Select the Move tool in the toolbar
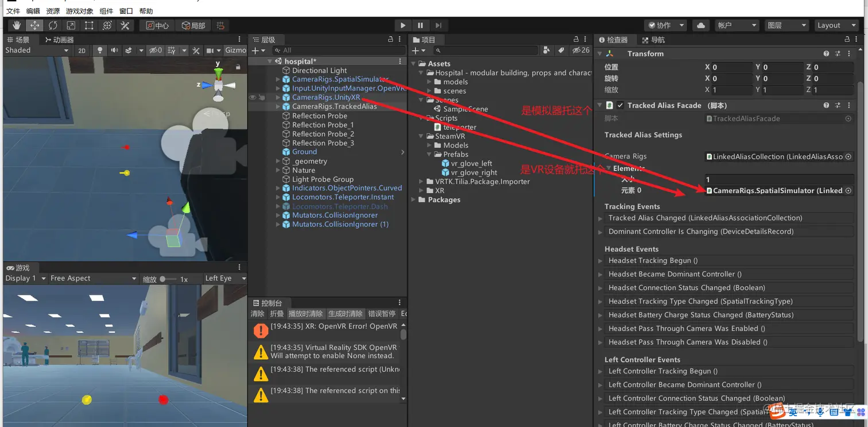The height and width of the screenshot is (427, 868). [35, 25]
